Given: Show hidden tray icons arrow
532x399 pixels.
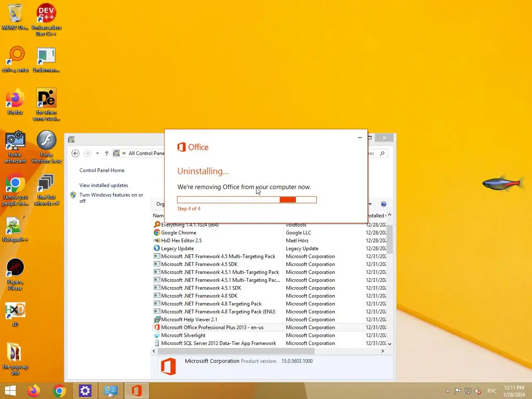Looking at the screenshot, I should 448,391.
